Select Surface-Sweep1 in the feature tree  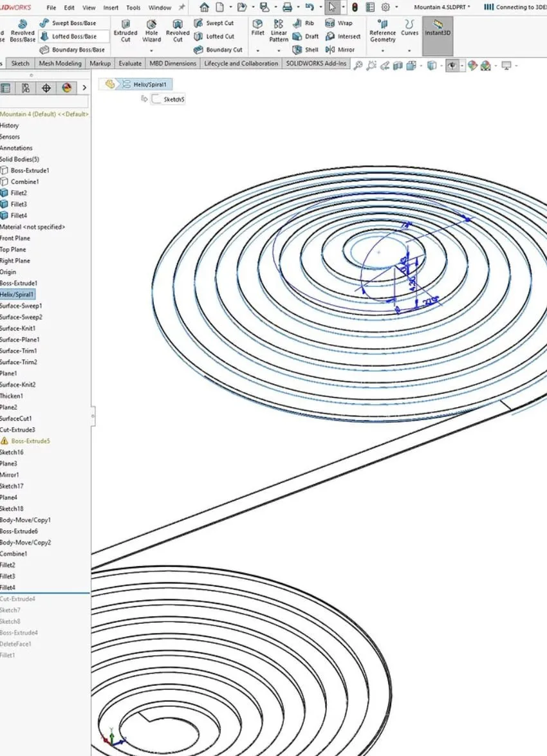[21, 306]
